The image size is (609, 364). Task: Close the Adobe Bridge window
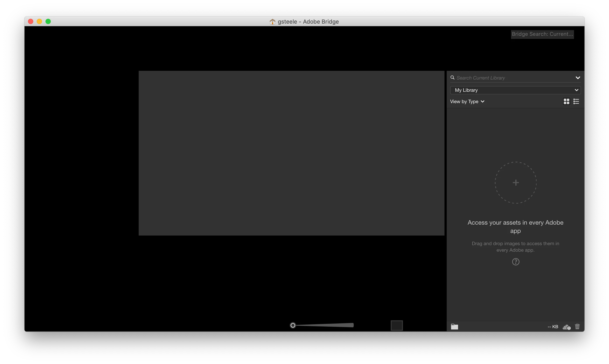coord(31,21)
